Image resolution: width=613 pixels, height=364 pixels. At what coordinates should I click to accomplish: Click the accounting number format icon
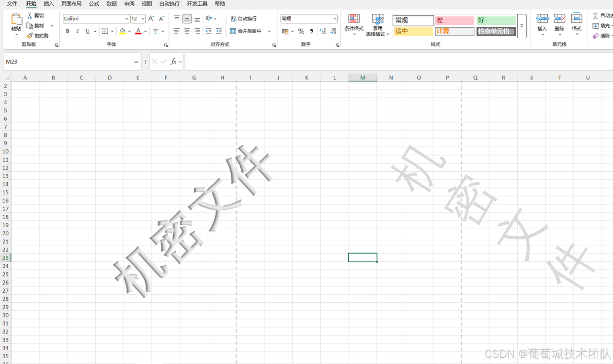(x=285, y=31)
